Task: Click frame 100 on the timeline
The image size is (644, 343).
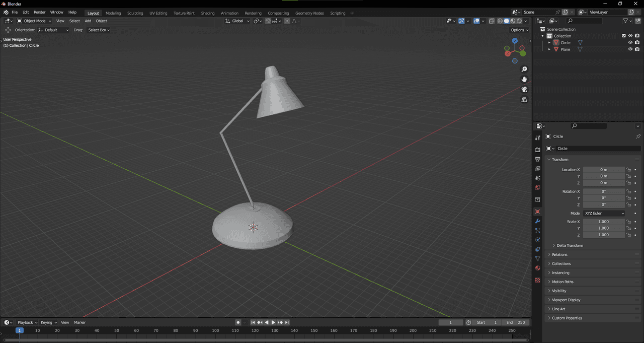Action: [x=215, y=331]
